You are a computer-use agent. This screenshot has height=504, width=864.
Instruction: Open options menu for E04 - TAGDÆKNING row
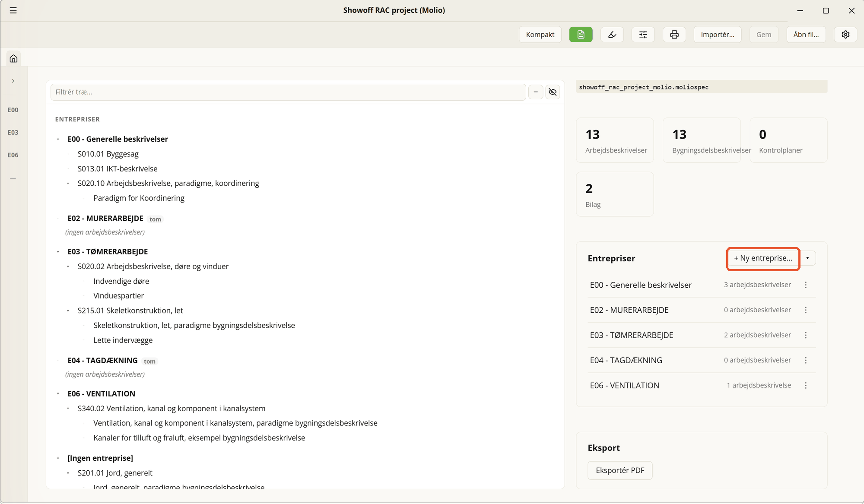806,360
